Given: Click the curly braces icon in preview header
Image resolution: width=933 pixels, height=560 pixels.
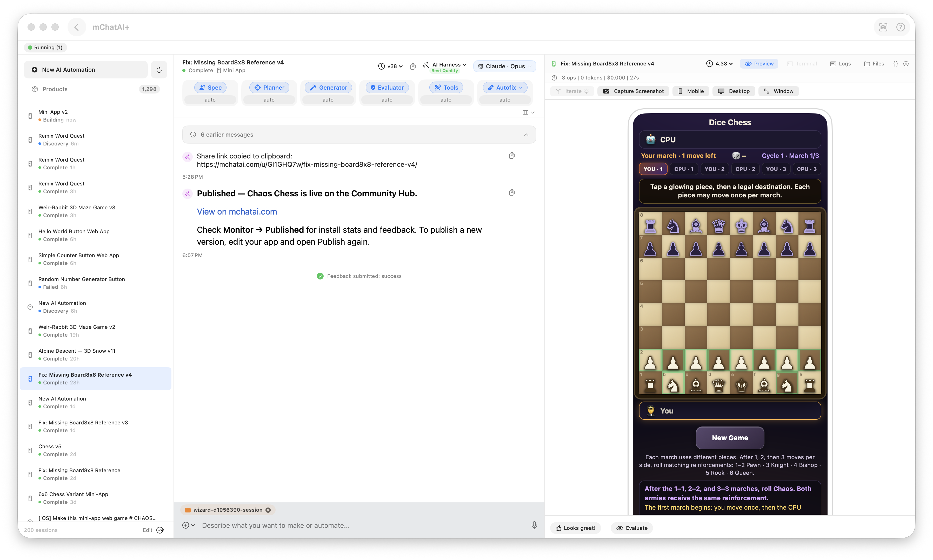Looking at the screenshot, I should tap(895, 64).
